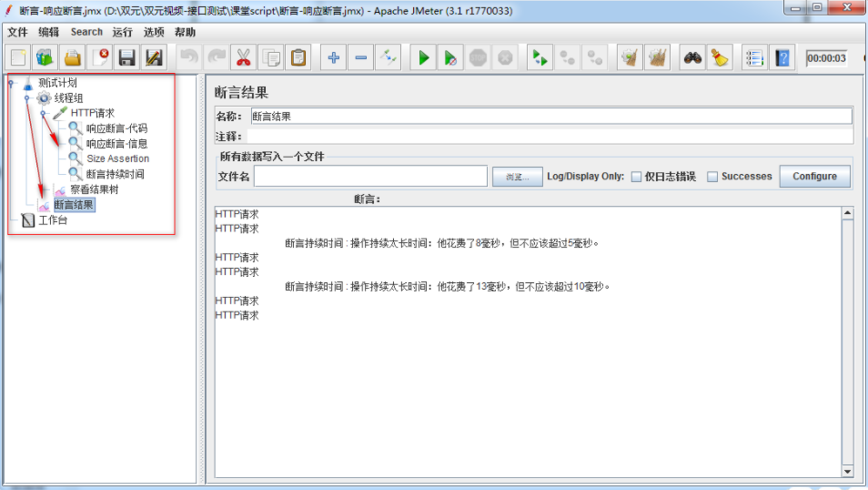This screenshot has width=868, height=490.
Task: Enable the Successes checkbox
Action: pyautogui.click(x=712, y=177)
